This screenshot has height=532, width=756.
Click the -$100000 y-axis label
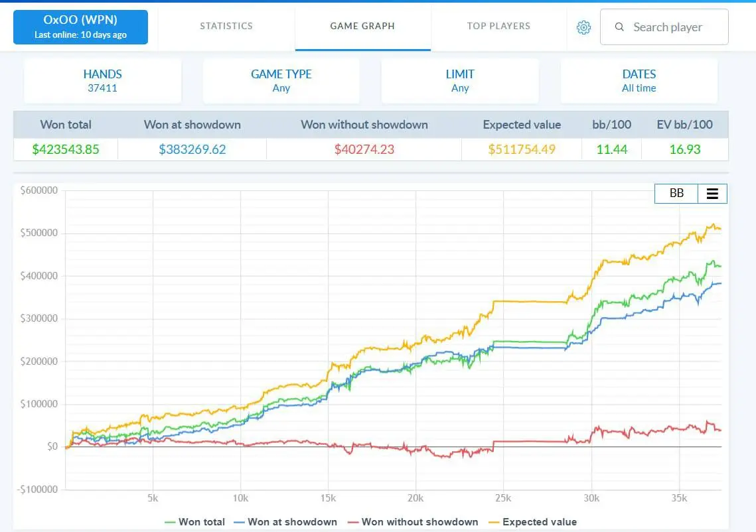click(x=37, y=490)
